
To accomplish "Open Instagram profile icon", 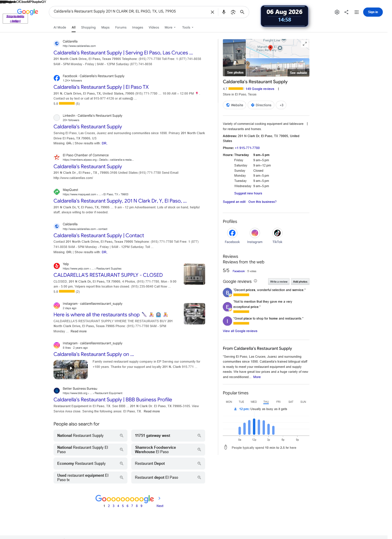I will coord(255,233).
